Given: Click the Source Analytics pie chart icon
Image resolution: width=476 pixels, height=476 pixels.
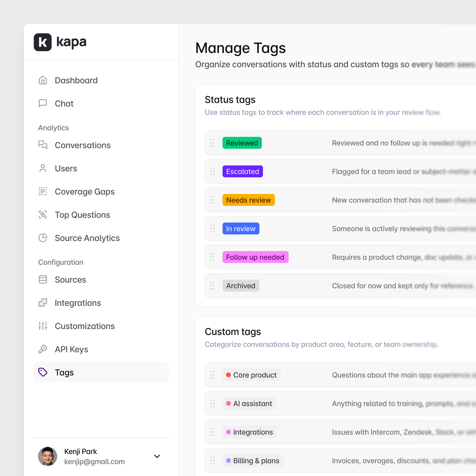Looking at the screenshot, I should [x=43, y=238].
